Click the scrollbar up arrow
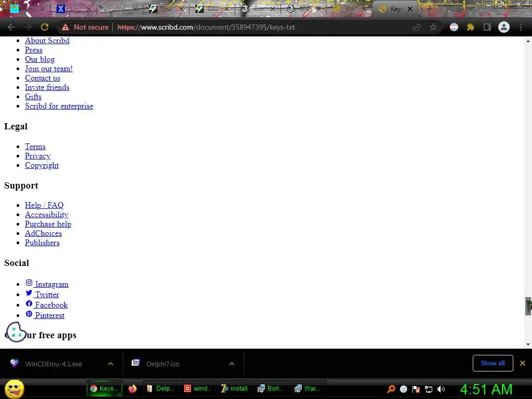The width and height of the screenshot is (532, 399). pyautogui.click(x=528, y=41)
